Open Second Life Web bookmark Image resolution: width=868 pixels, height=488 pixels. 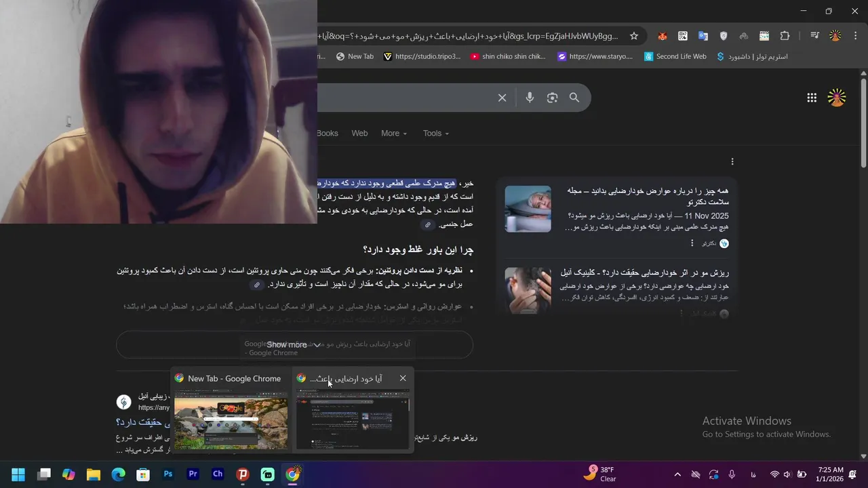tap(675, 57)
